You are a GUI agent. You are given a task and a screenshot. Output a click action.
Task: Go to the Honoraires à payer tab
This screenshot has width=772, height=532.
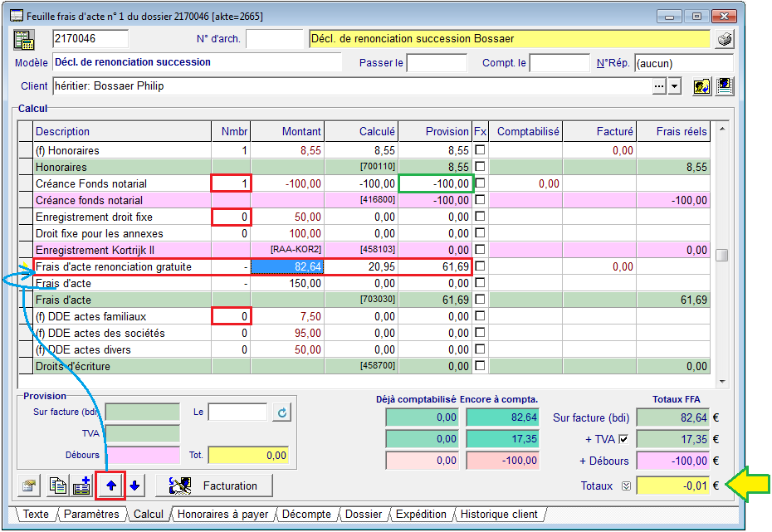(x=222, y=515)
